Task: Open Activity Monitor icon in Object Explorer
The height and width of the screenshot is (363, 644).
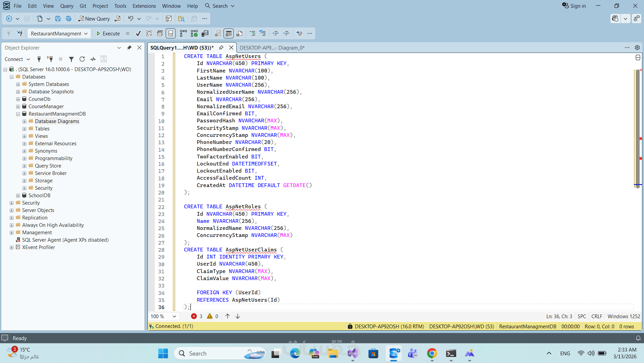Action: tap(93, 59)
